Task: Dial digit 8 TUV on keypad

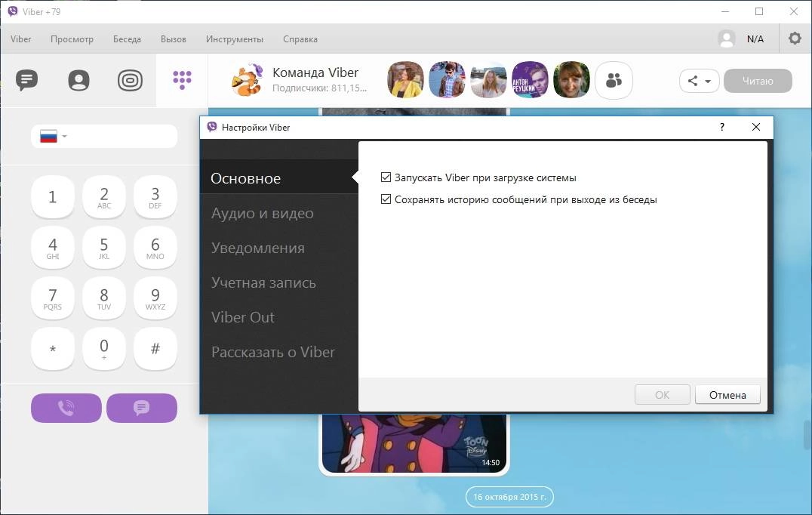Action: point(104,298)
